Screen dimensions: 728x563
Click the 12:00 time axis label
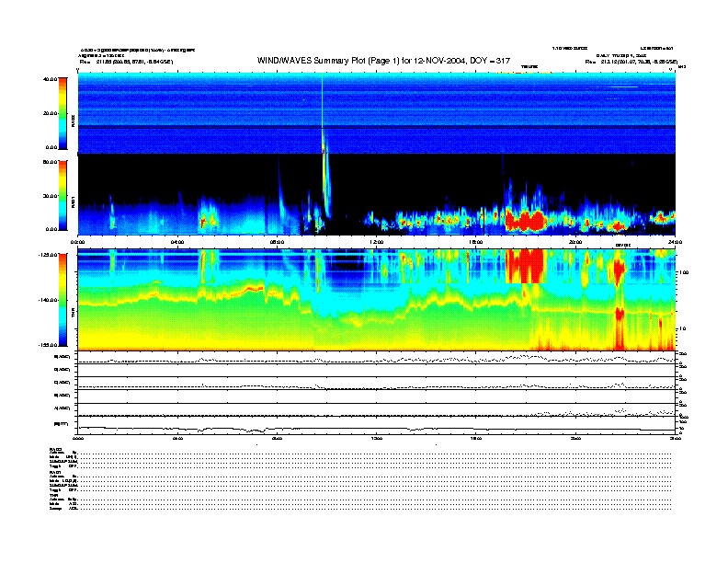pos(376,243)
